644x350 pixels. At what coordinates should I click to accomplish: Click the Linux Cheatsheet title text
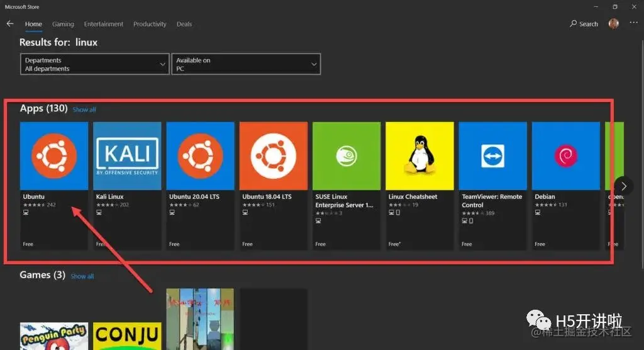tap(413, 196)
